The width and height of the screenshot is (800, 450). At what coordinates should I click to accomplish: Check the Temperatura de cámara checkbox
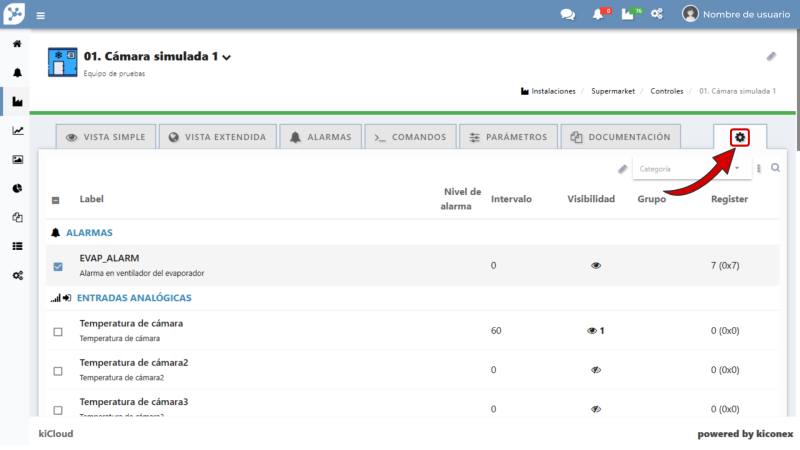coord(58,331)
